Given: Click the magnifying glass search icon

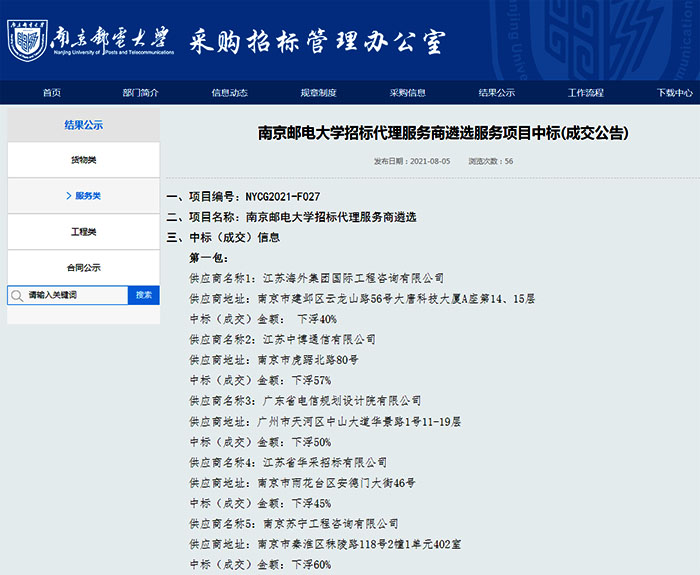Looking at the screenshot, I should pyautogui.click(x=17, y=295).
